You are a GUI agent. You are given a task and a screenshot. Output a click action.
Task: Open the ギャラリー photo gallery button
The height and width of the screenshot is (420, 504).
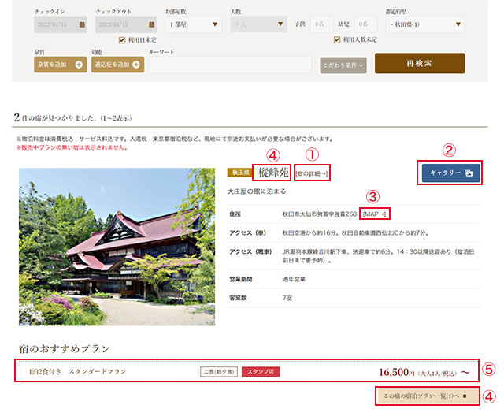click(x=450, y=173)
